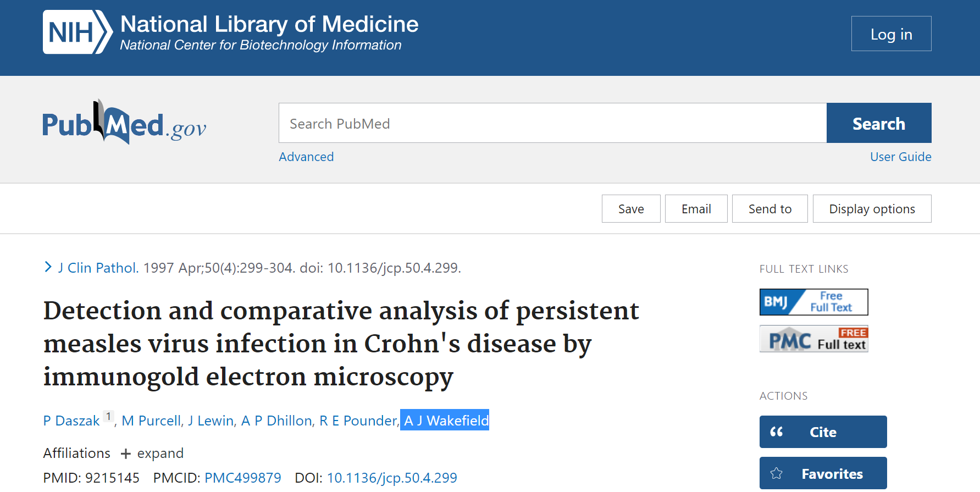This screenshot has height=492, width=980.
Task: Open the Advanced search link
Action: 306,157
